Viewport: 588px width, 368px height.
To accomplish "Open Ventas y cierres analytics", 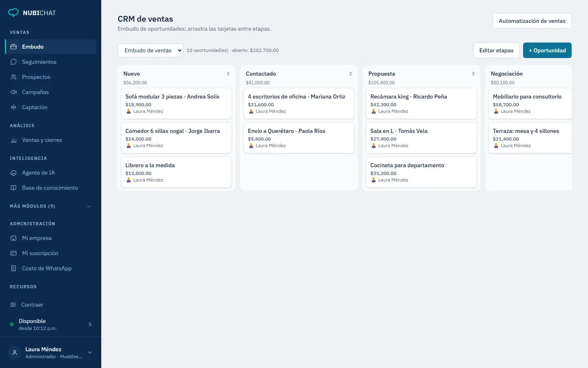I will click(51, 140).
